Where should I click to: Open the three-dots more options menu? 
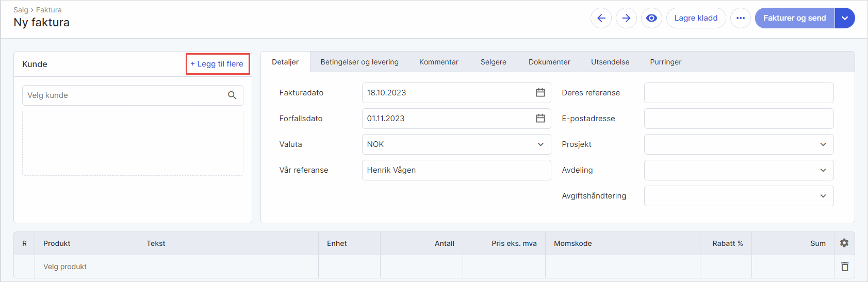[x=741, y=18]
